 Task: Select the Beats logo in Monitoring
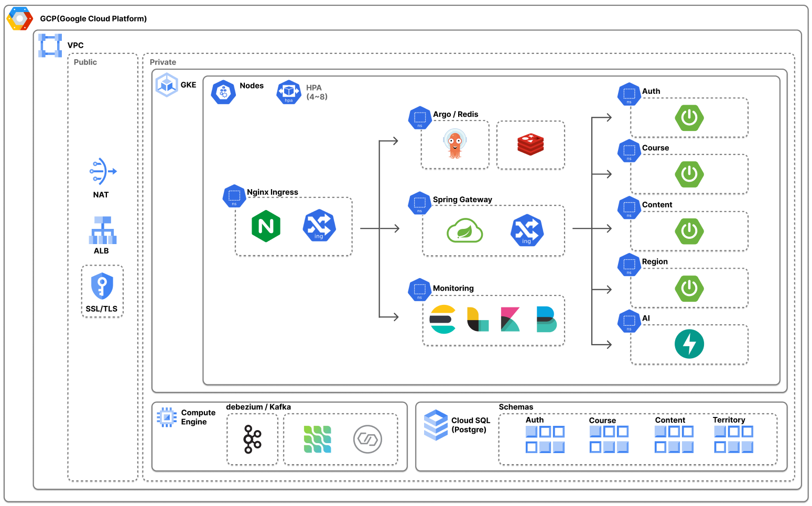click(x=547, y=320)
